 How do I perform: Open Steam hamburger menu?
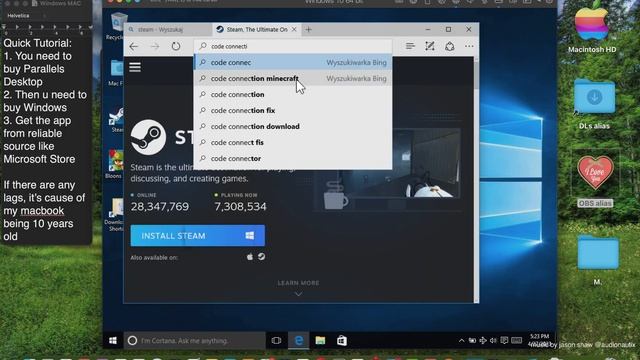[x=135, y=67]
